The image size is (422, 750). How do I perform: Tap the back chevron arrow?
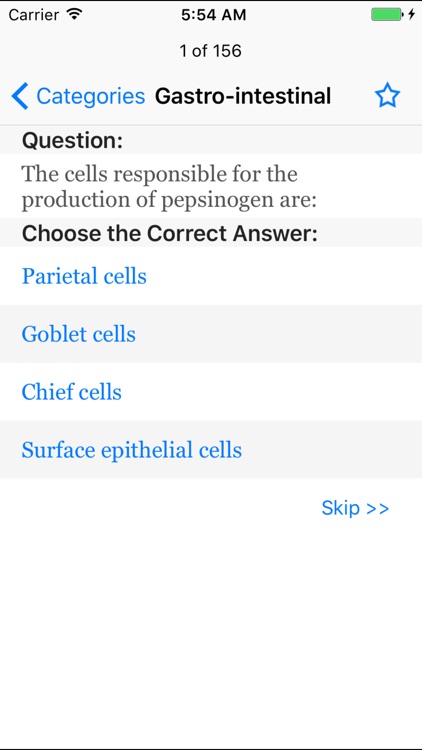click(x=20, y=96)
